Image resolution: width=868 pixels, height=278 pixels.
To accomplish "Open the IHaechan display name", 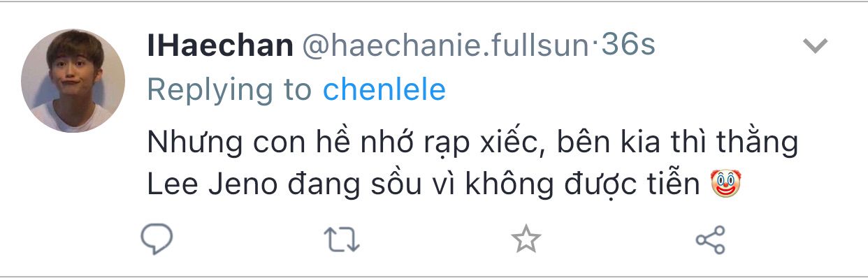I will click(220, 46).
